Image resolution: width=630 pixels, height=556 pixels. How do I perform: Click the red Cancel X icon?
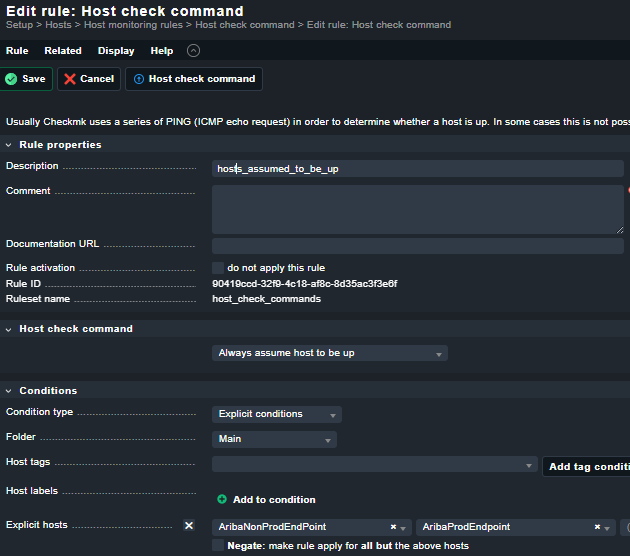70,79
